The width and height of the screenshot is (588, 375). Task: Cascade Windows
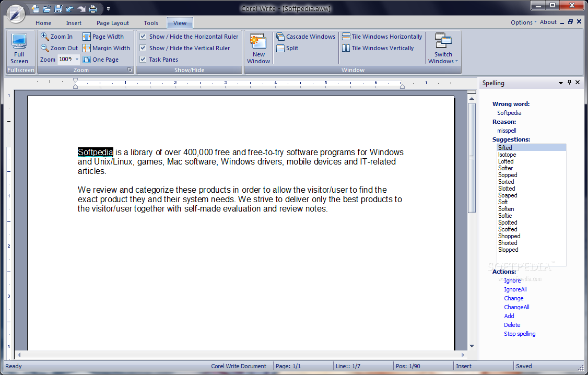pyautogui.click(x=305, y=37)
